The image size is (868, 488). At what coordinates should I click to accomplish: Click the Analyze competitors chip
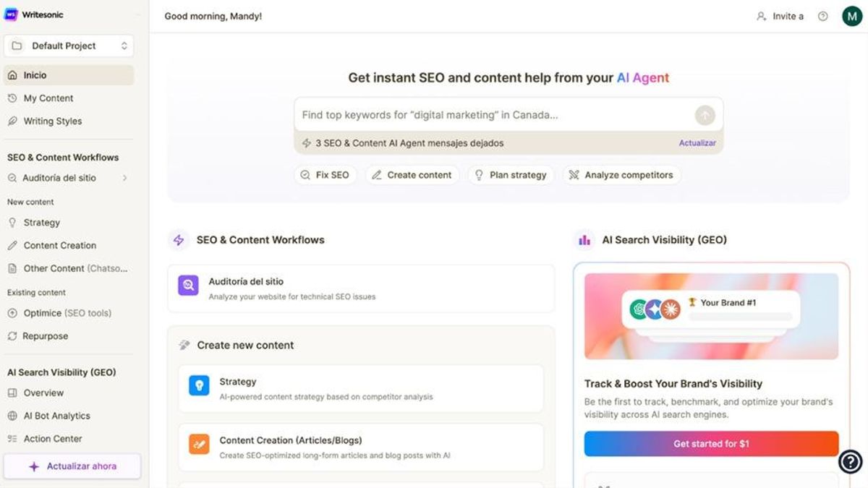[621, 175]
